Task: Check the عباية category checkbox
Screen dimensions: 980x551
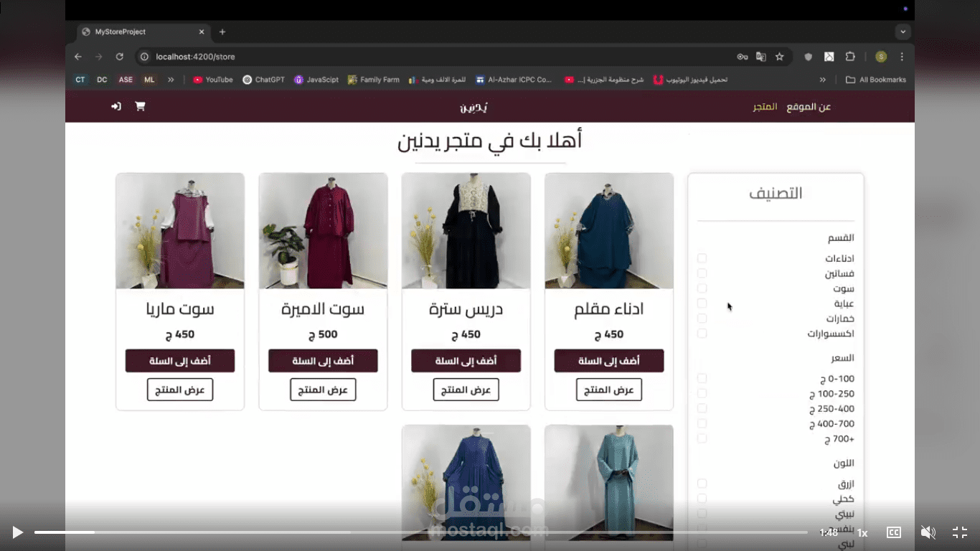Action: 702,303
